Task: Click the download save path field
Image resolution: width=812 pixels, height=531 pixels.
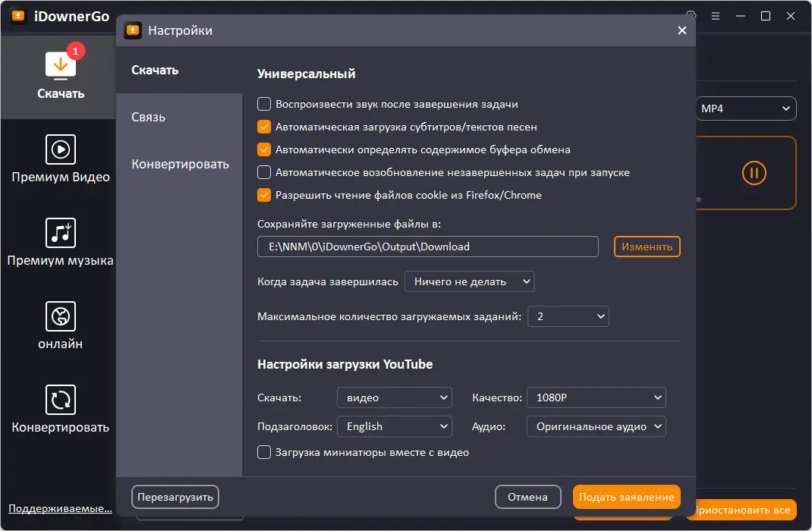Action: point(428,247)
